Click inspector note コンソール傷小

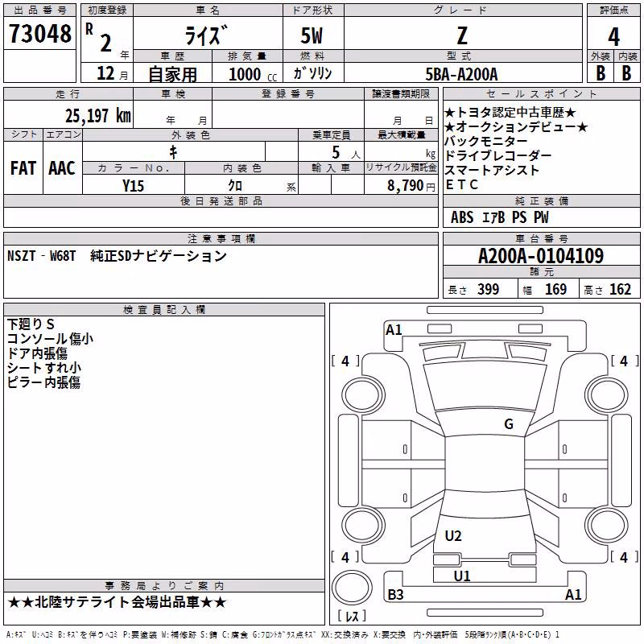[x=50, y=339]
